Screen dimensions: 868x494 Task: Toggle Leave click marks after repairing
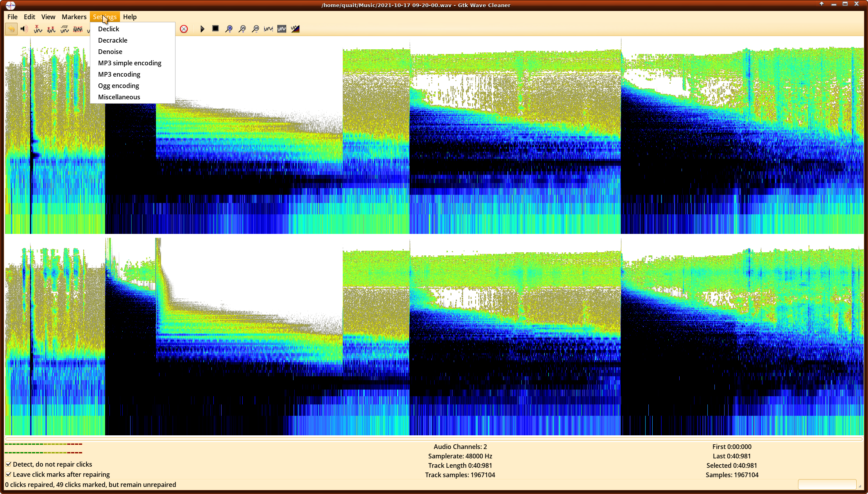coord(8,474)
